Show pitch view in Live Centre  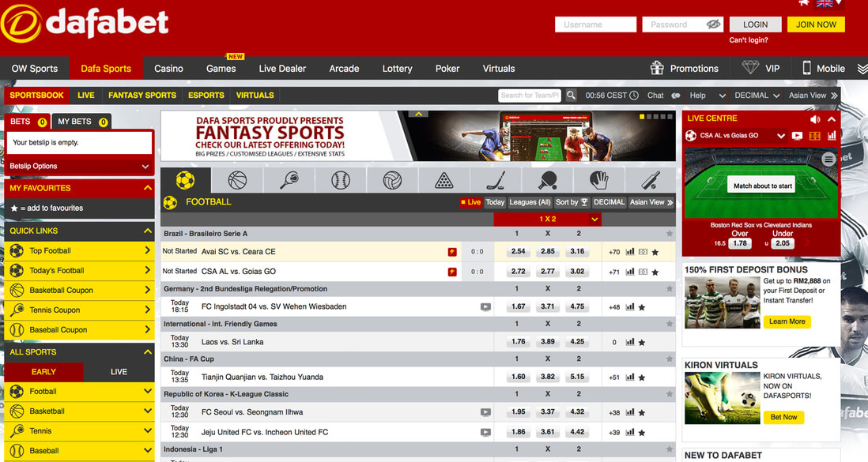(x=815, y=136)
